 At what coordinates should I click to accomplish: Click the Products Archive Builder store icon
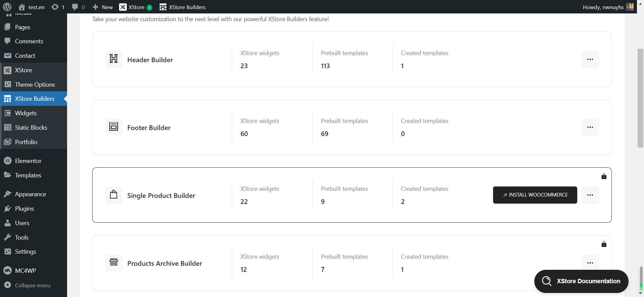point(114,263)
